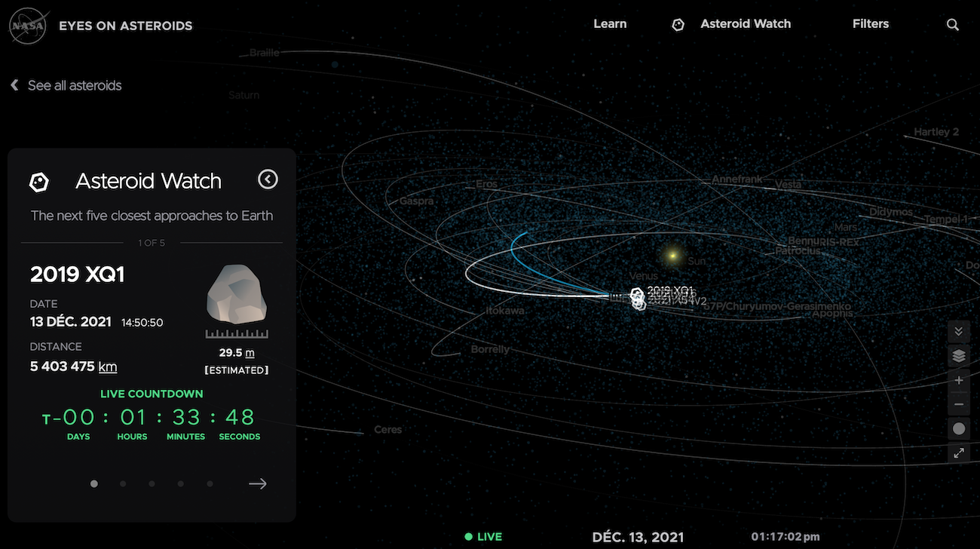Screen dimensions: 980x549
Task: Click the EYES ON ASTEROIDS title
Action: pyautogui.click(x=126, y=26)
